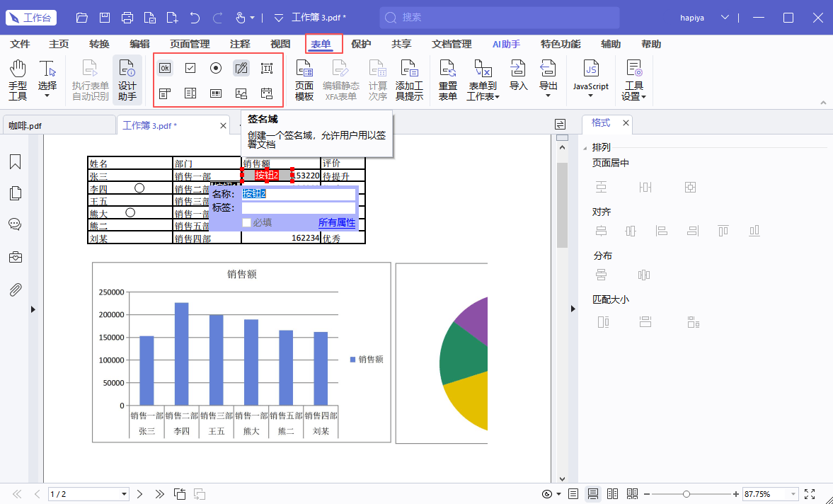Open the 导出 (Export) dropdown
This screenshot has height=504, width=833.
pos(548,96)
